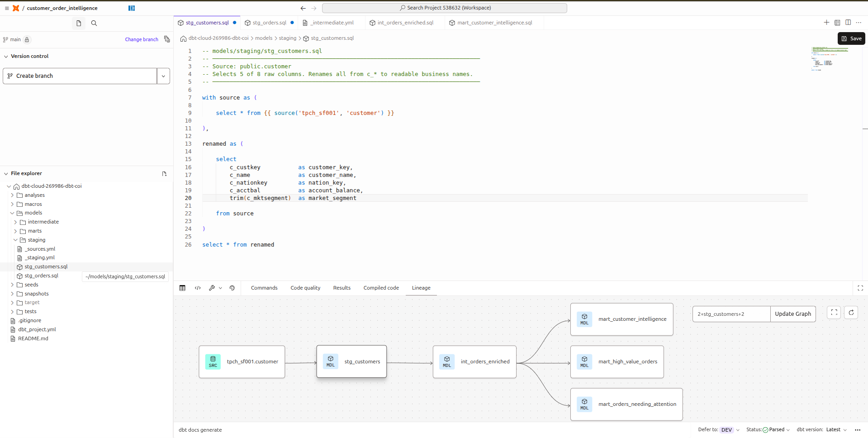
Task: Open the search icon in sidebar
Action: click(x=94, y=23)
